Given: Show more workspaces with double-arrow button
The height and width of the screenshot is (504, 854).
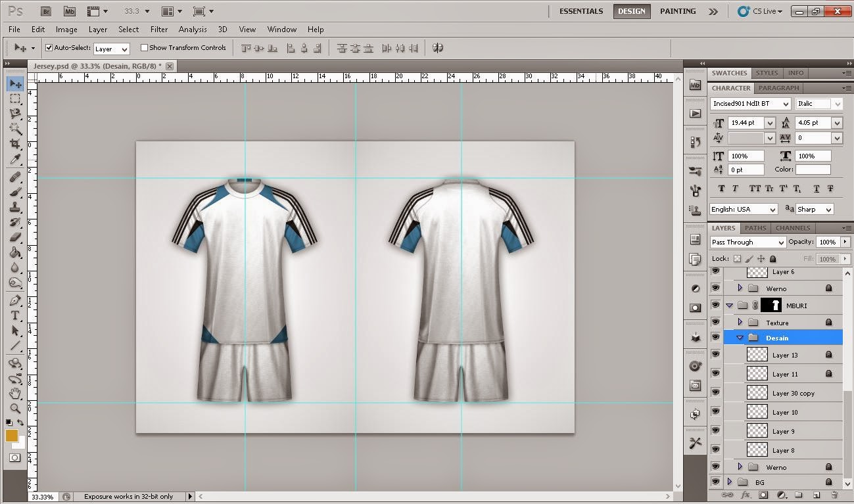Looking at the screenshot, I should click(x=713, y=11).
